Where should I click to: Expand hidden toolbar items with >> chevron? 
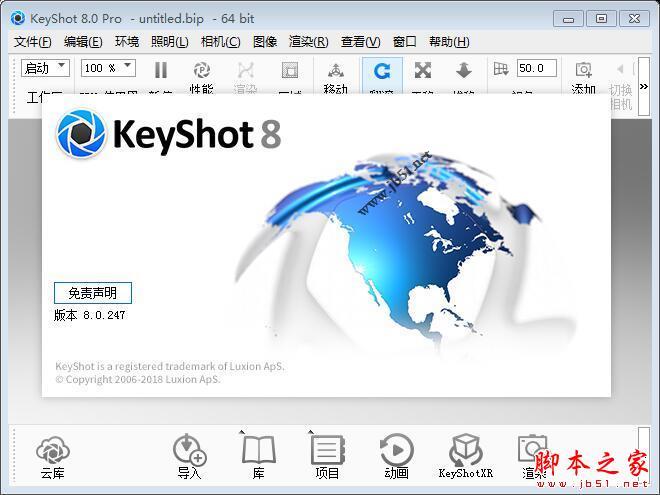(644, 86)
